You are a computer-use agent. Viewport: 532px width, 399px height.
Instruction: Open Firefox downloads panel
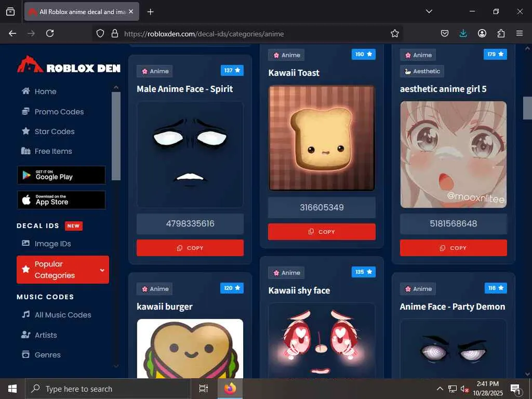coord(463,33)
